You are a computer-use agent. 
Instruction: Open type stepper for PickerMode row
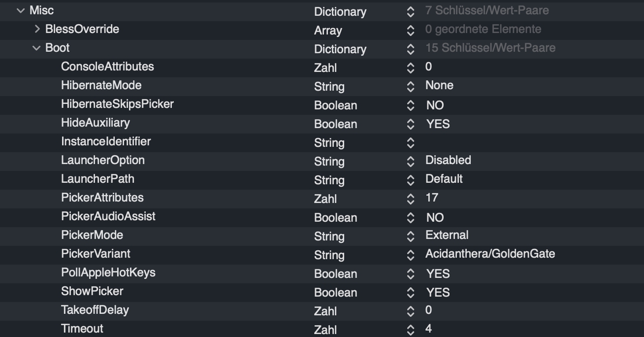point(411,236)
